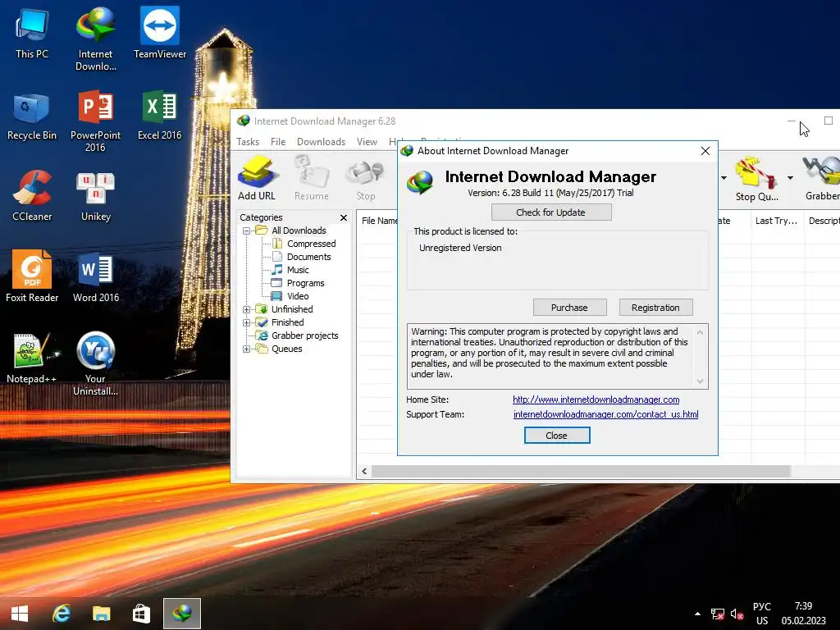This screenshot has width=840, height=630.
Task: Select Grabber projects in tree
Action: [x=304, y=336]
